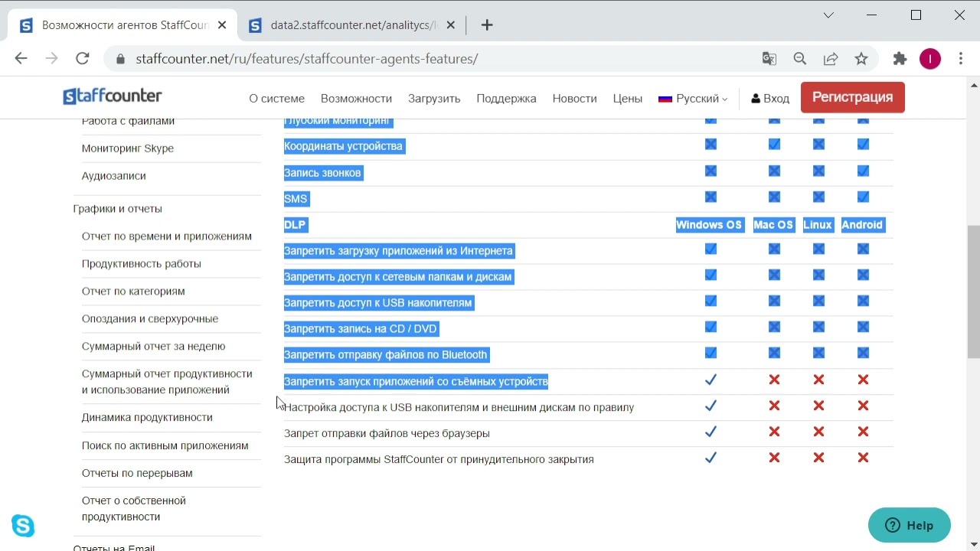The width and height of the screenshot is (980, 551).
Task: Click the zoom magnifier icon in address bar
Action: 800,59
